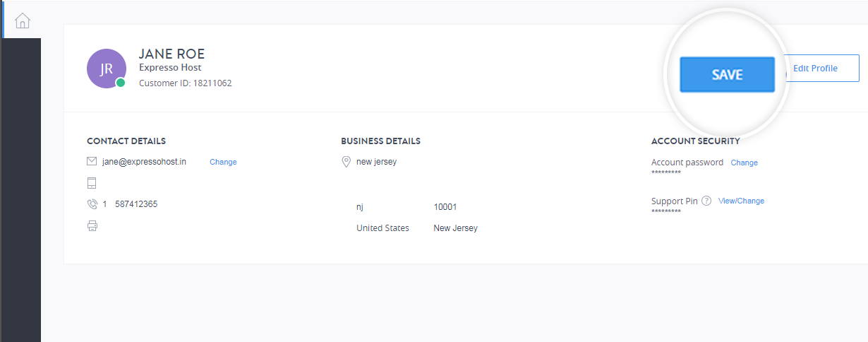Click the zip code 10001
Viewport: 868px width, 342px height.
pyautogui.click(x=445, y=207)
